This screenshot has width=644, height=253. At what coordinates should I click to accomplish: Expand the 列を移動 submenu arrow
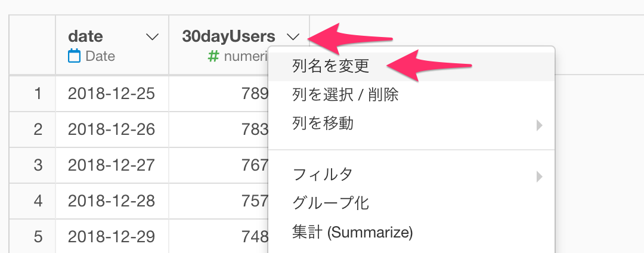[540, 125]
